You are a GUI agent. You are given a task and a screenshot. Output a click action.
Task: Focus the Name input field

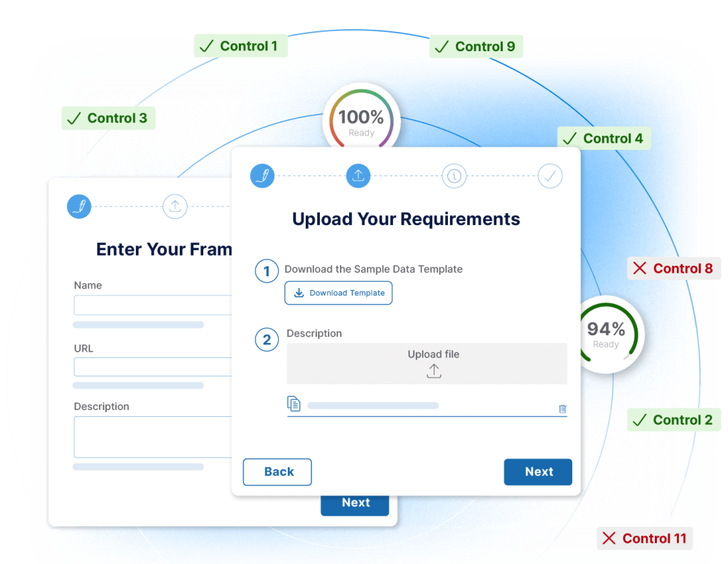tap(153, 305)
